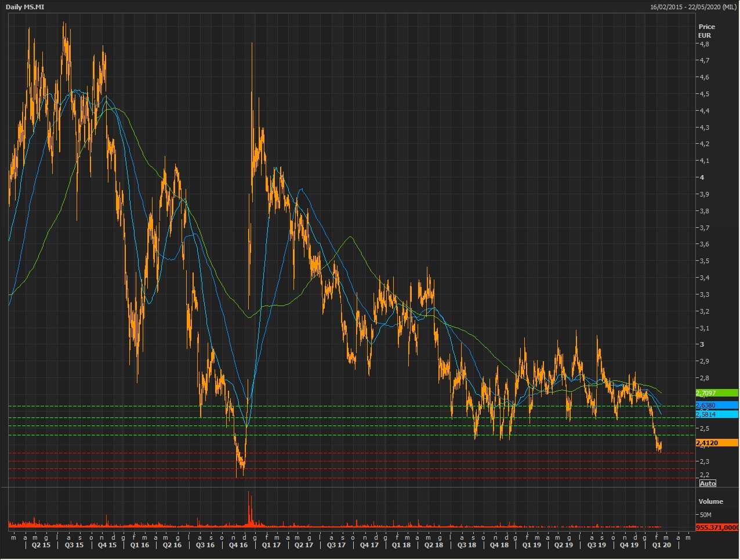Click the Q4 16 quarter label
This screenshot has height=560, width=740.
click(x=238, y=545)
